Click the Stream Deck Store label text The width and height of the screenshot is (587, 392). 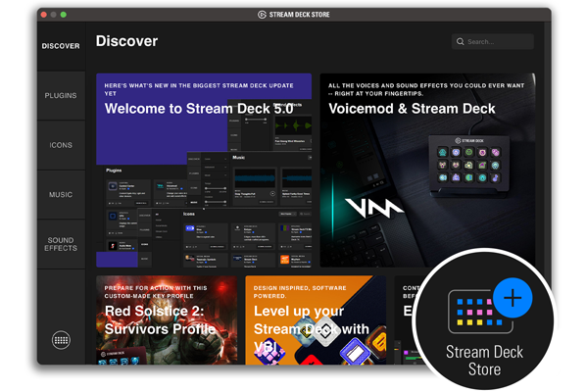(484, 361)
